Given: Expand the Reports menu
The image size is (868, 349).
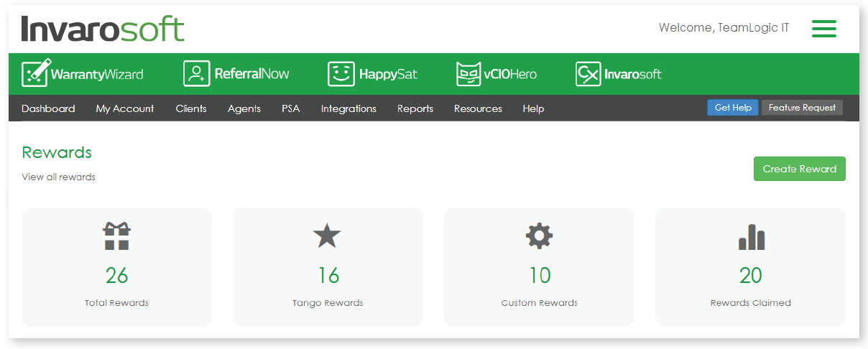Looking at the screenshot, I should click(x=415, y=108).
